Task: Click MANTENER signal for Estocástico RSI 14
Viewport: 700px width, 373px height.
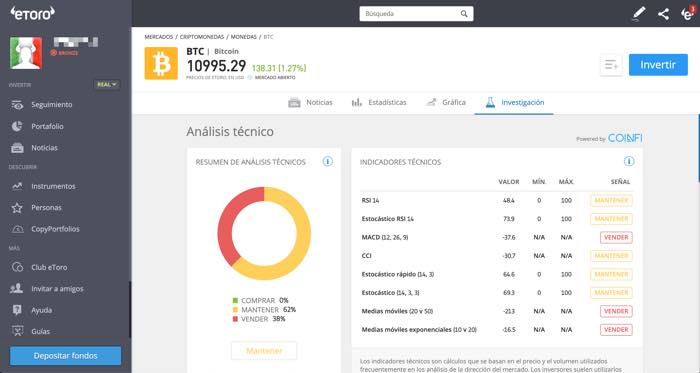Action: 611,219
